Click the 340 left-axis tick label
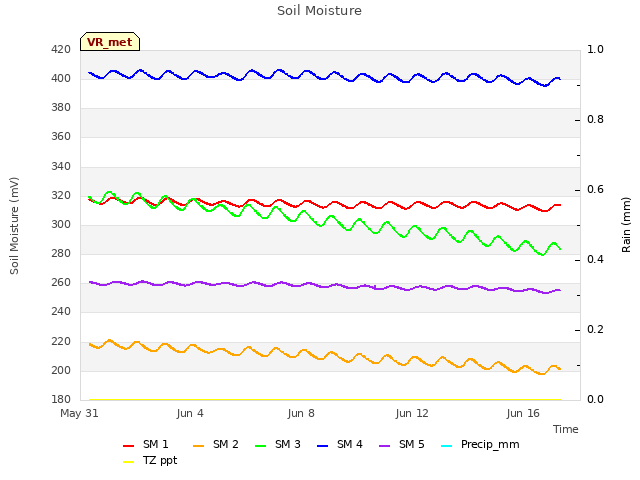 (x=61, y=166)
